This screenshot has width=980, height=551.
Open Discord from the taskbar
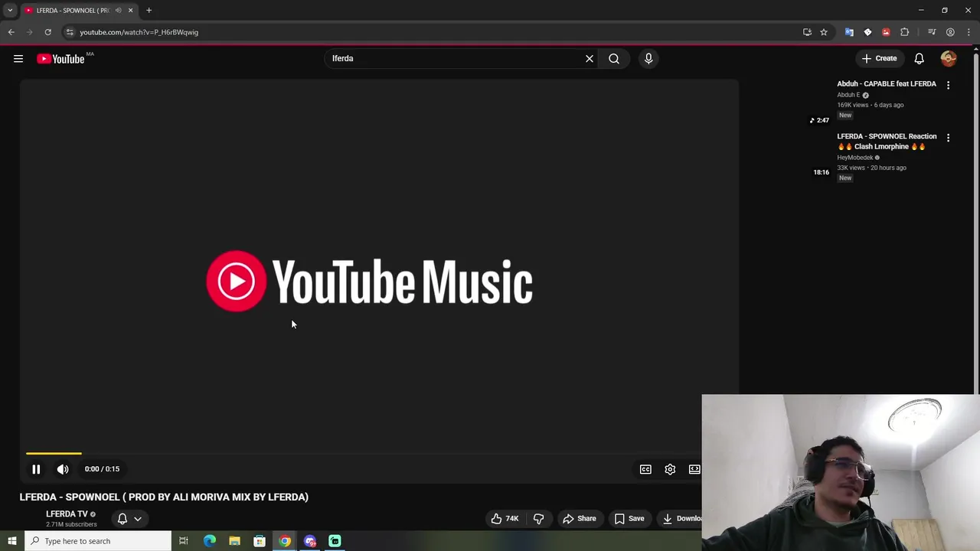click(x=310, y=541)
